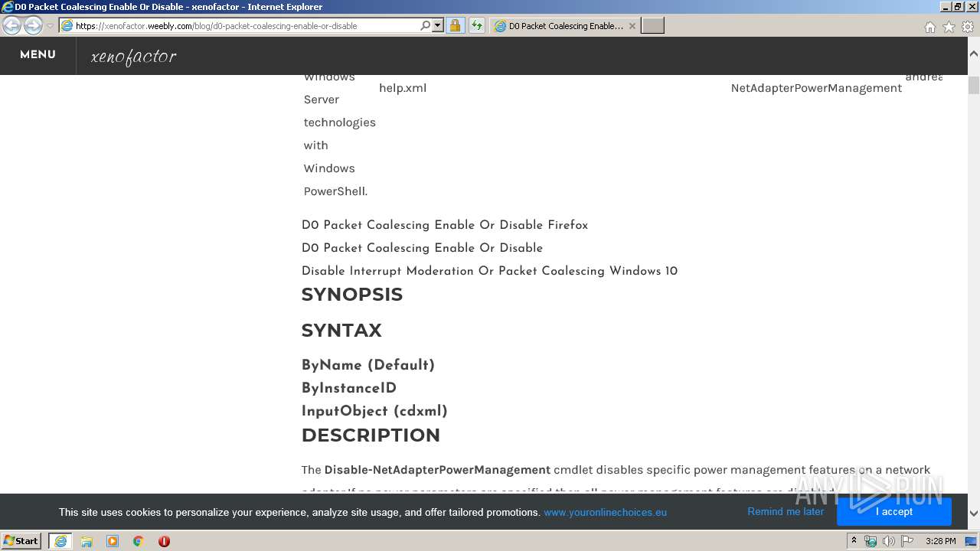The image size is (980, 551).
Task: Click the security lock icon
Action: click(455, 25)
